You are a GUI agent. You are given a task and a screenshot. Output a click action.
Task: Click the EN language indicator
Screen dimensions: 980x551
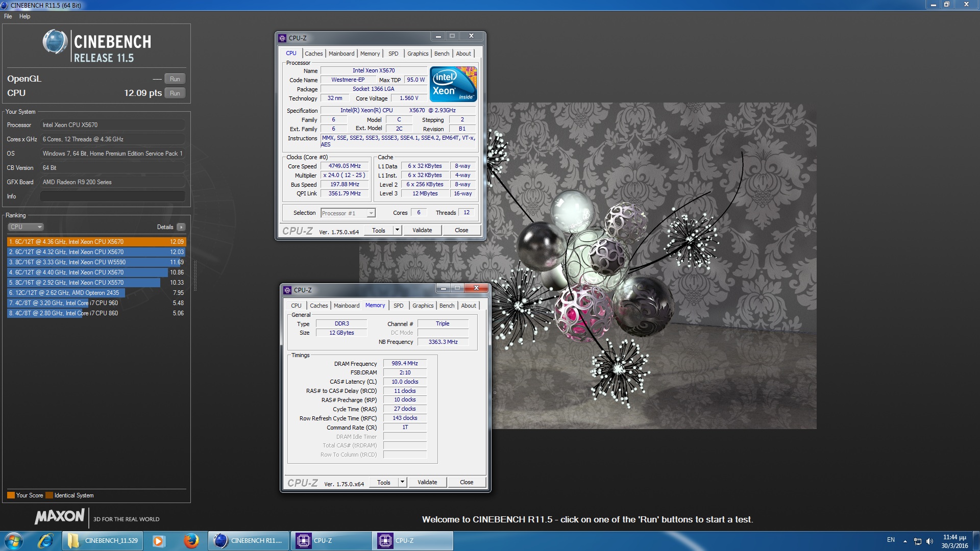[x=891, y=540]
